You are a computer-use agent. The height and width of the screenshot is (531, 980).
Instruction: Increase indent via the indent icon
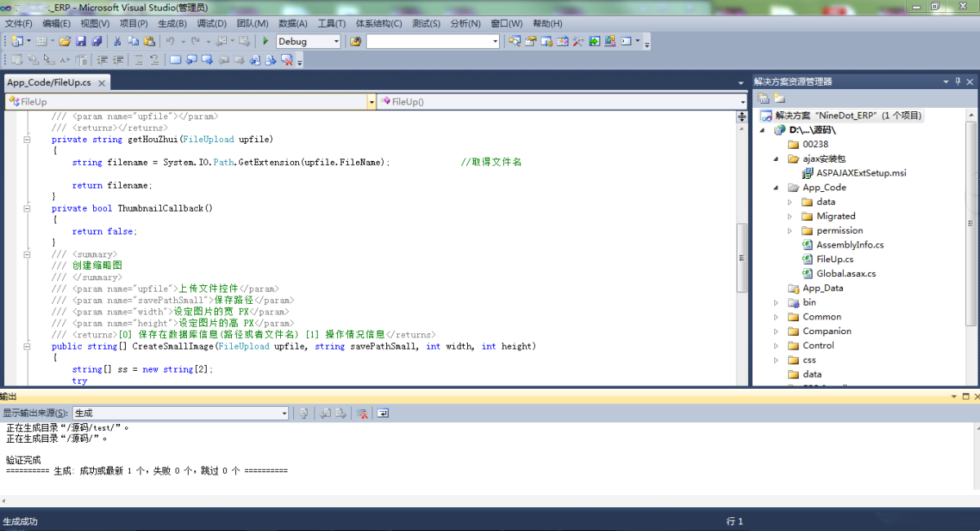click(118, 60)
